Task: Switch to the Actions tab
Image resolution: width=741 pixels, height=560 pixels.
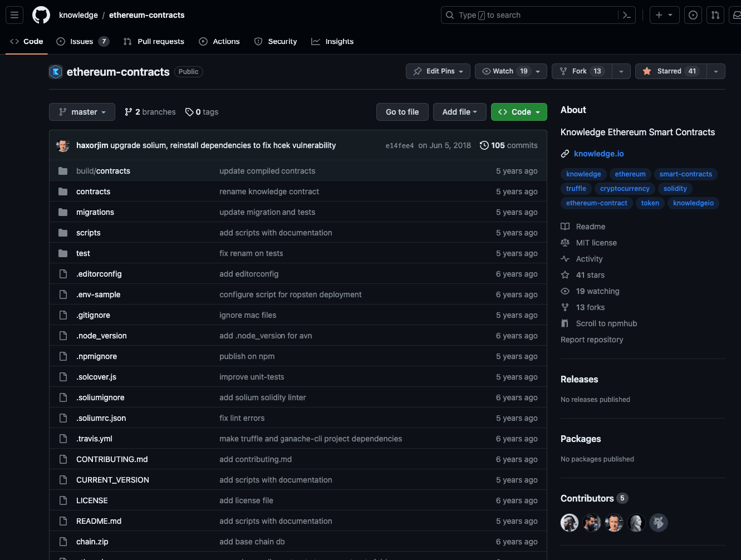Action: (x=219, y=41)
